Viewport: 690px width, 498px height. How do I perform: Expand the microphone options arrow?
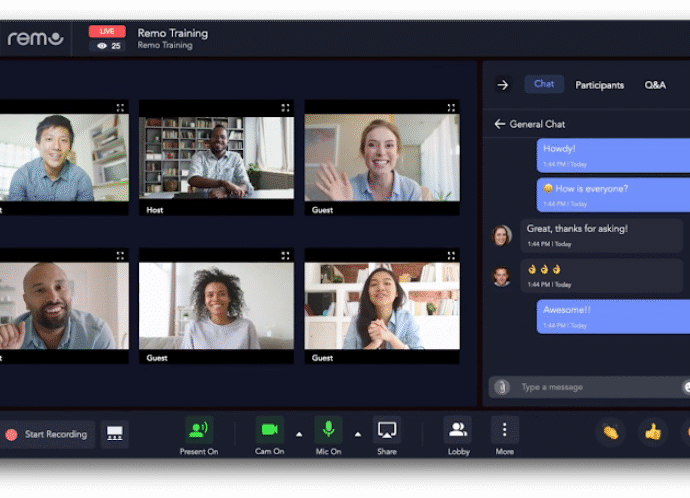coord(358,435)
